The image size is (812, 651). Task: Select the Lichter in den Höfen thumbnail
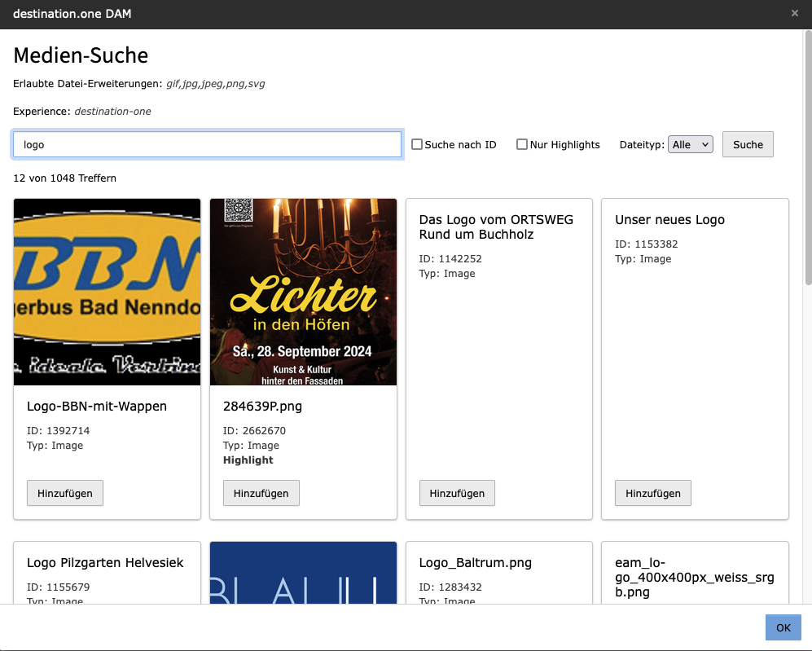pos(304,293)
